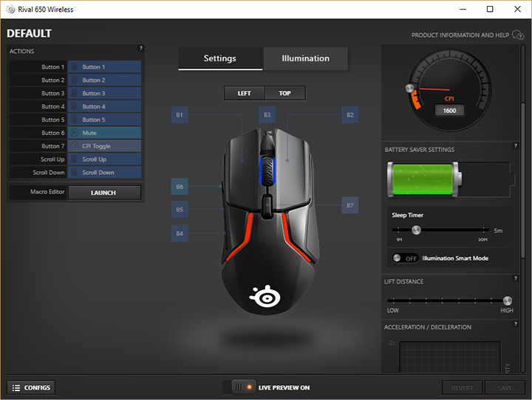Open Button 6 Mute action dropdown
This screenshot has width=532, height=400.
pyautogui.click(x=104, y=133)
